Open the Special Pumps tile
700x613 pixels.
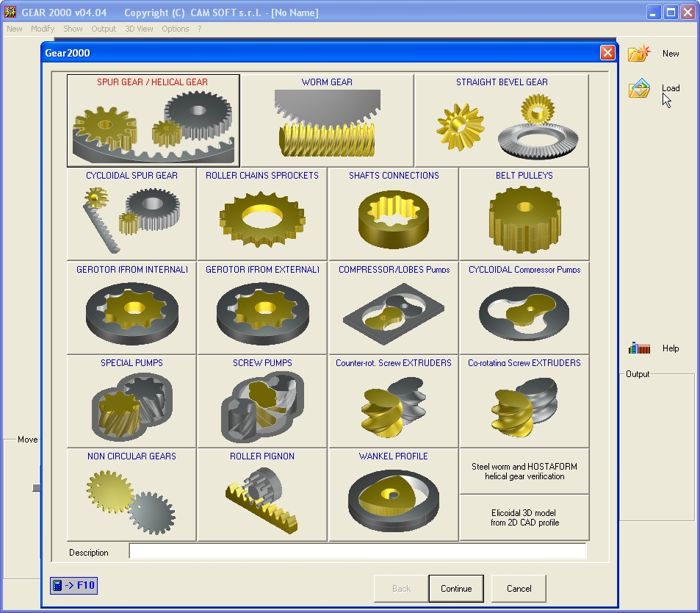pos(131,401)
